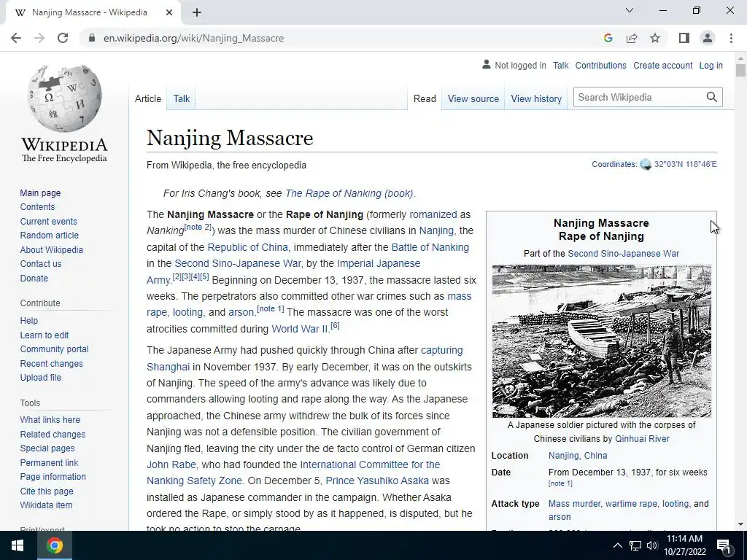Select the Read tab
The width and height of the screenshot is (747, 560).
click(425, 98)
